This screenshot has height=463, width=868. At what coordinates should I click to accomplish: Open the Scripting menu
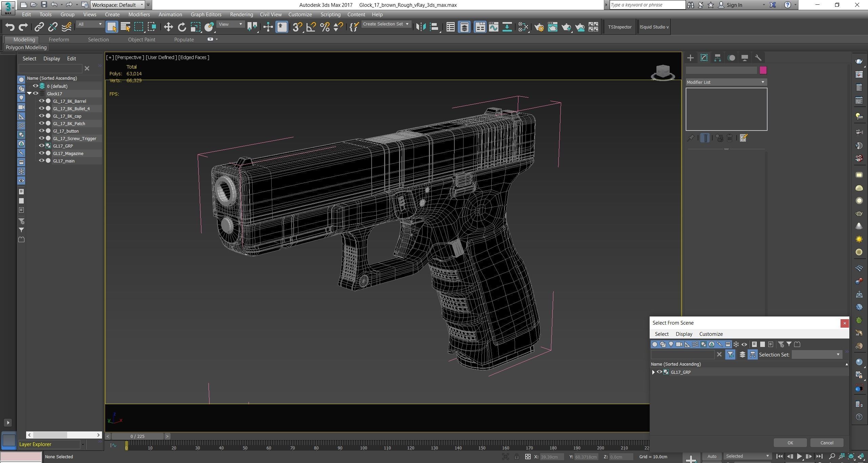(330, 15)
